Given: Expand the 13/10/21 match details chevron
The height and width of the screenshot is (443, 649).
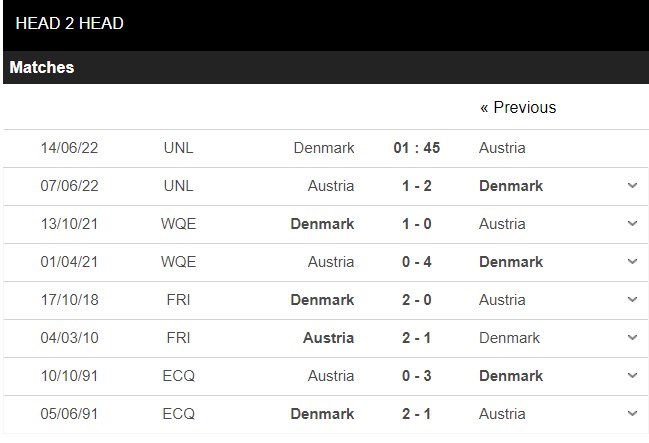Looking at the screenshot, I should [x=632, y=224].
